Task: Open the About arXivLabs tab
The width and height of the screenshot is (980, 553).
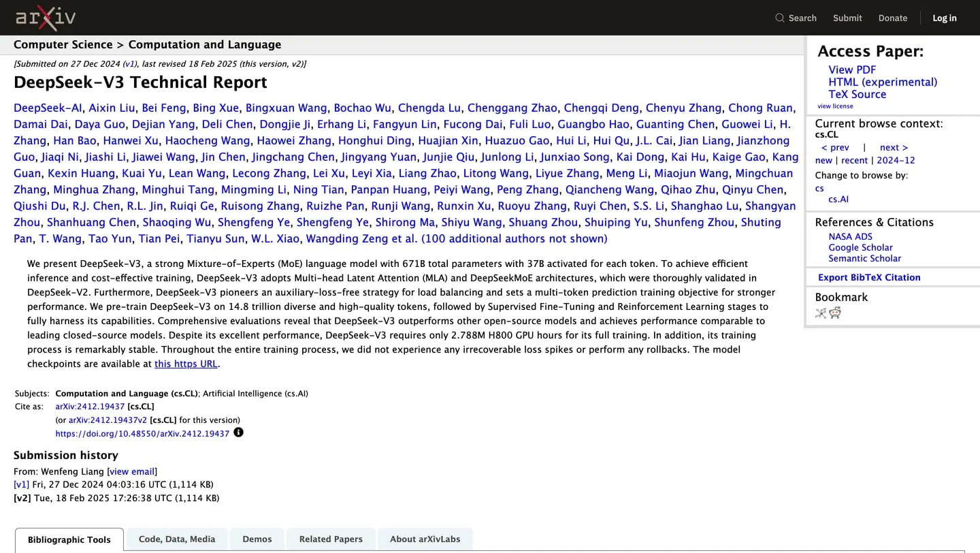Action: pos(425,539)
